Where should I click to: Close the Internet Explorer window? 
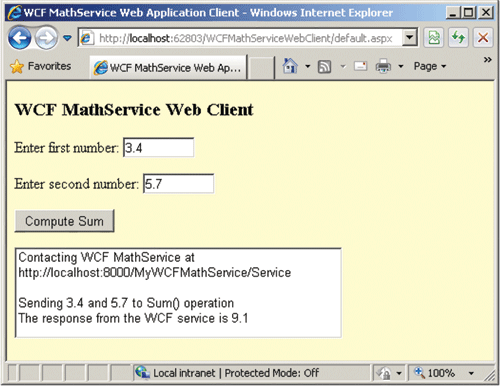485,13
